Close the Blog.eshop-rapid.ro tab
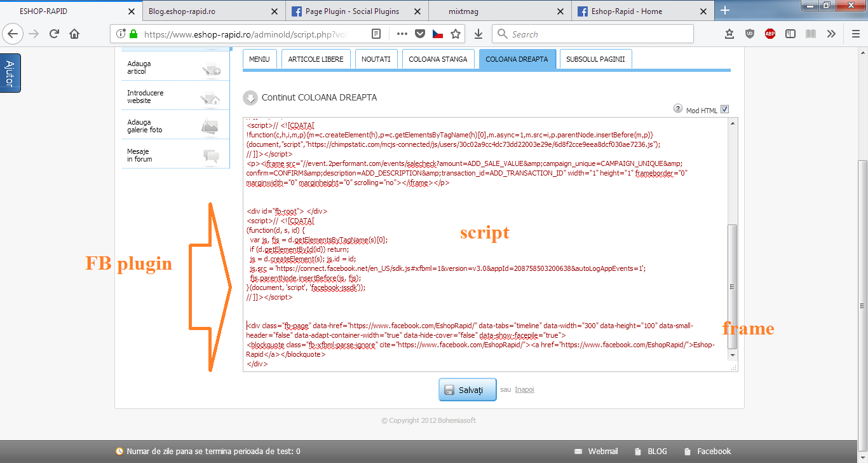This screenshot has width=868, height=463. [275, 11]
